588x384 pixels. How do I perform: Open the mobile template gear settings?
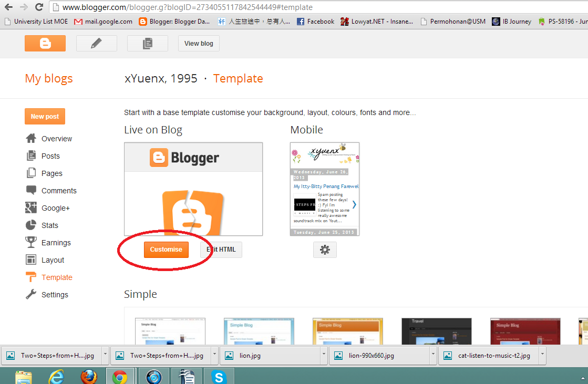tap(325, 250)
